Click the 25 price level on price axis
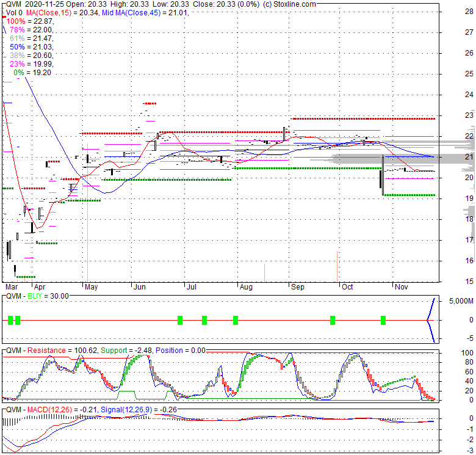Image resolution: width=476 pixels, height=455 pixels. [x=469, y=74]
